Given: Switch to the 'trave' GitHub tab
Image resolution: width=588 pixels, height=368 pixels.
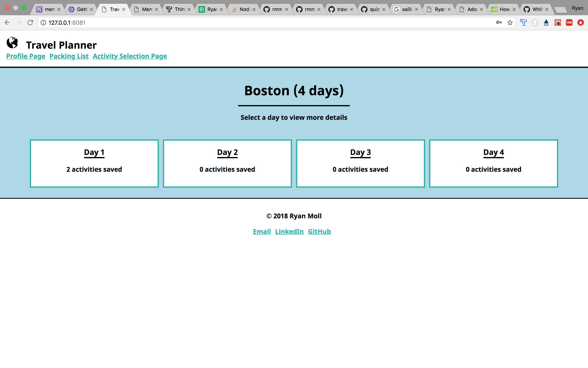Looking at the screenshot, I should click(x=341, y=9).
